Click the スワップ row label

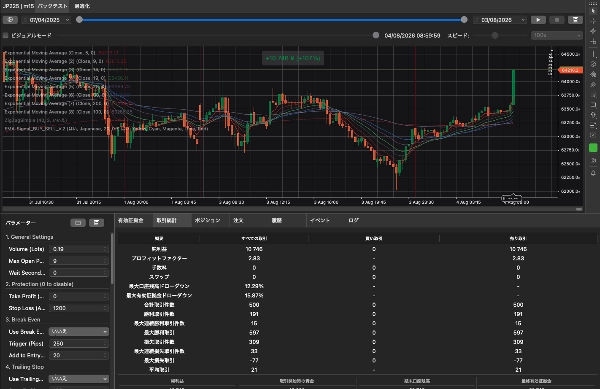pyautogui.click(x=159, y=277)
